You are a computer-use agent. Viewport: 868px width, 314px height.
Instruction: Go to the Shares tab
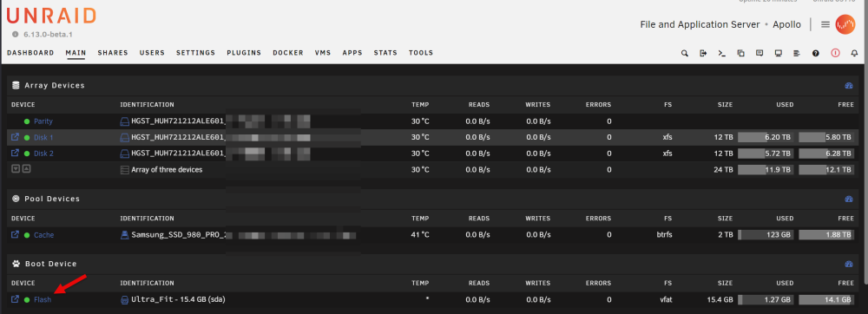point(113,53)
